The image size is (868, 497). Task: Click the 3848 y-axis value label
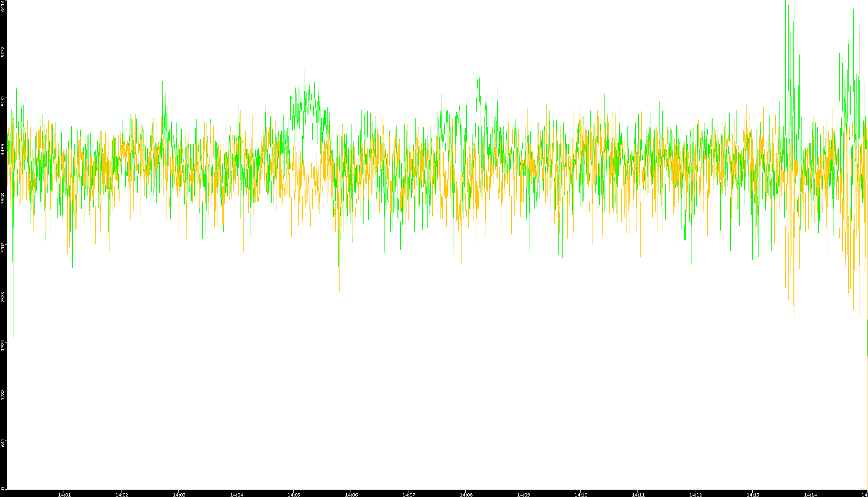point(3,198)
